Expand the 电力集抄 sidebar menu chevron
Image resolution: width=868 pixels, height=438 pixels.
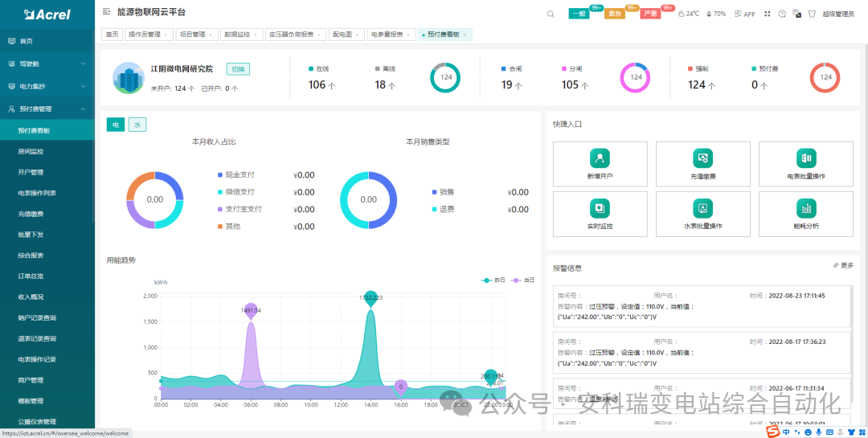(x=83, y=86)
